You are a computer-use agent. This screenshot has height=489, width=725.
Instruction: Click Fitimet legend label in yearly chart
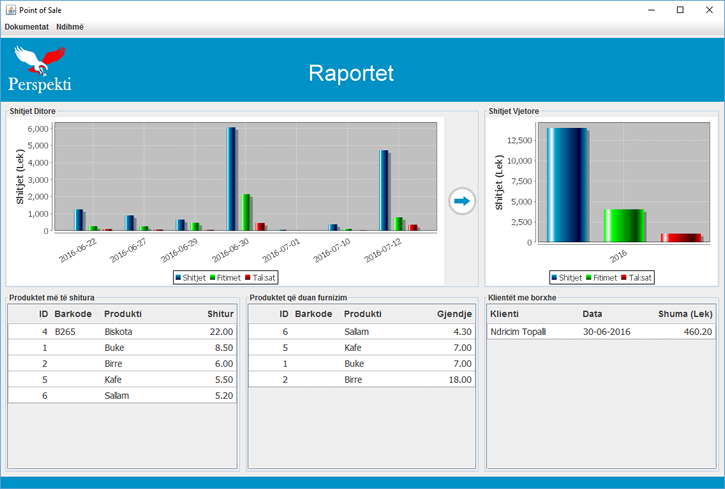coord(605,277)
